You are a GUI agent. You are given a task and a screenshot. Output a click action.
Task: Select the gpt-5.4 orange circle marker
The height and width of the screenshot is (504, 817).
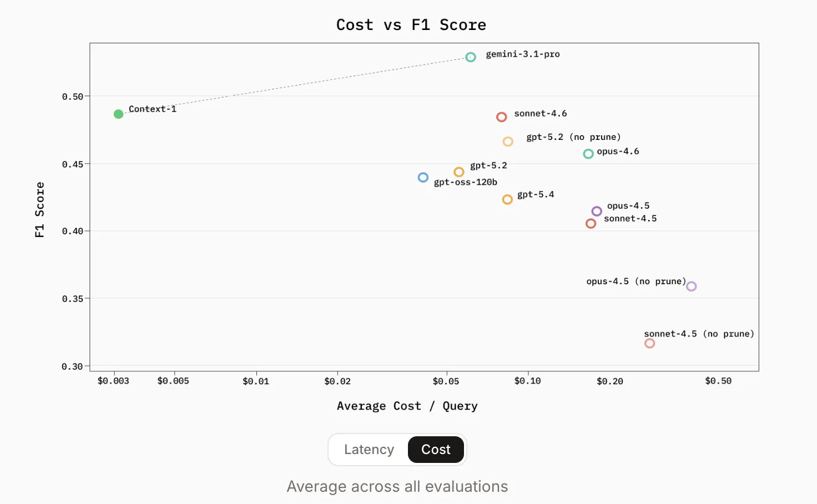coord(507,199)
